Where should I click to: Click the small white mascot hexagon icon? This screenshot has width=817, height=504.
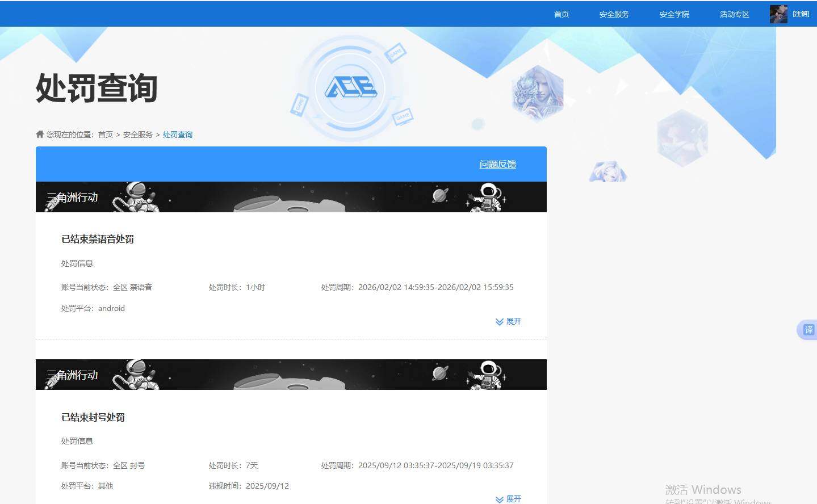click(607, 171)
